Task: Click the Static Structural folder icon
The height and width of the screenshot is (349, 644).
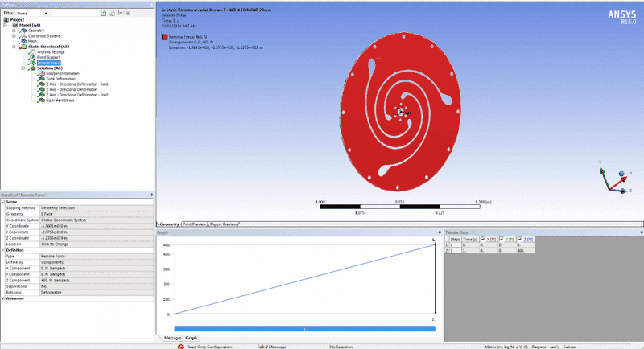Action: (24, 47)
